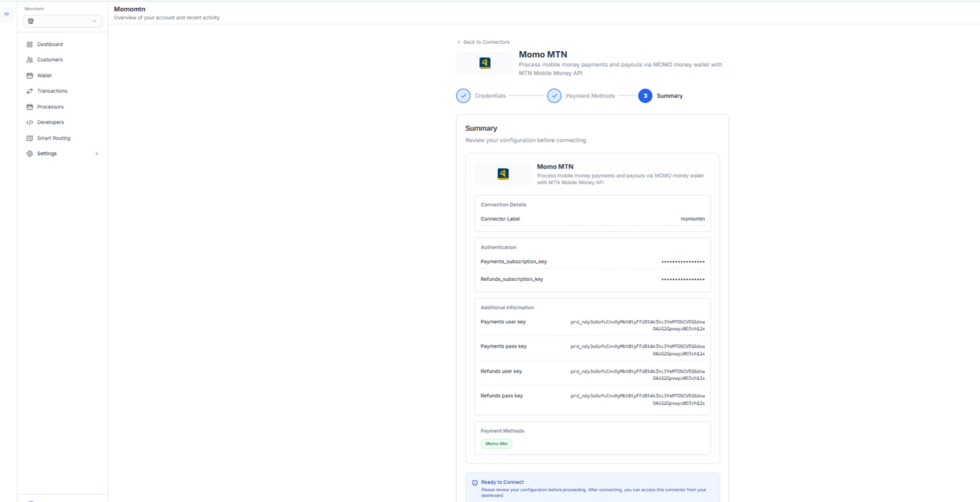The image size is (980, 502).
Task: Click the Developers code icon
Action: (30, 122)
